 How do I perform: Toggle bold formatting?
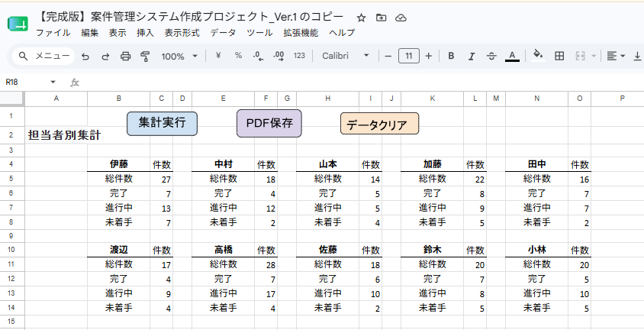coord(451,56)
